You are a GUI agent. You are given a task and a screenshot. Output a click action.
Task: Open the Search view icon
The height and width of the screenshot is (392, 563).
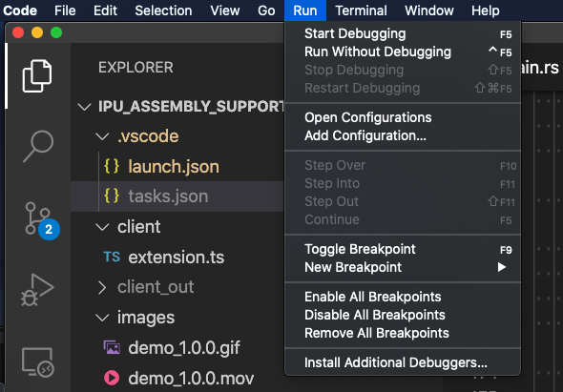[x=38, y=146]
